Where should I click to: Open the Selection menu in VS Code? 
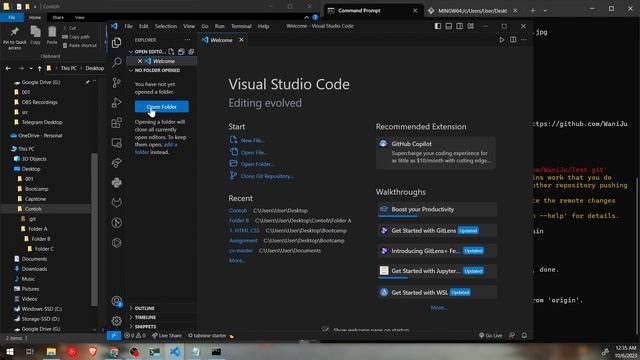[x=166, y=26]
